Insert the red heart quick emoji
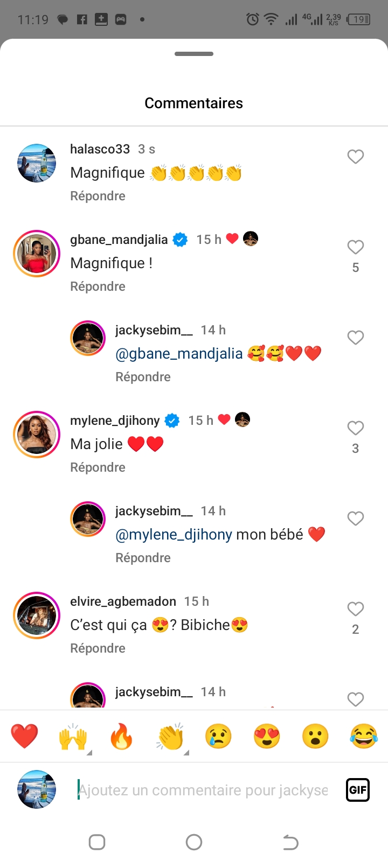 [25, 736]
